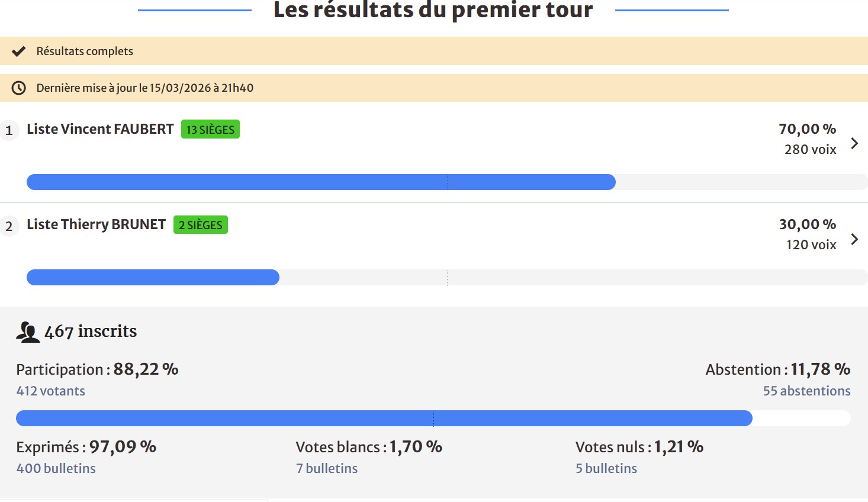868x502 pixels.
Task: Click the 412 votants text
Action: tap(51, 391)
